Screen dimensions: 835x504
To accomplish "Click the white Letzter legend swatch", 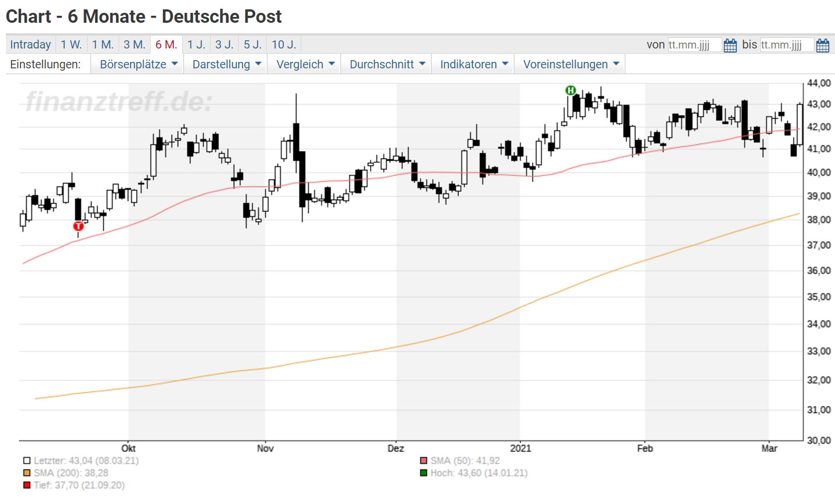I will point(27,461).
